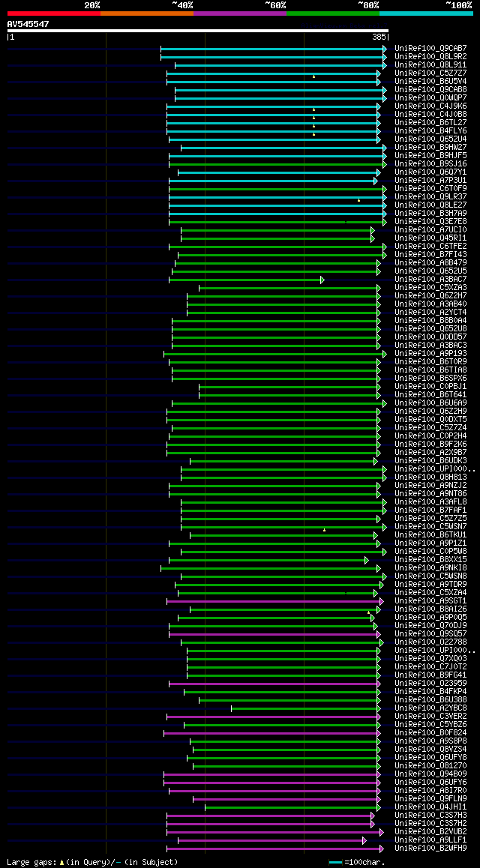Select the UniRef100_A9P193 label

430,354
